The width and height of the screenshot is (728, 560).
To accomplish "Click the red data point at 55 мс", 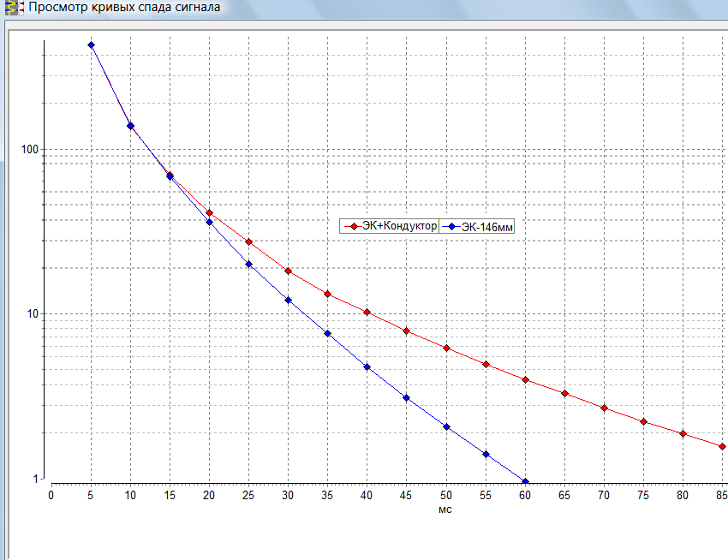I will coord(486,365).
